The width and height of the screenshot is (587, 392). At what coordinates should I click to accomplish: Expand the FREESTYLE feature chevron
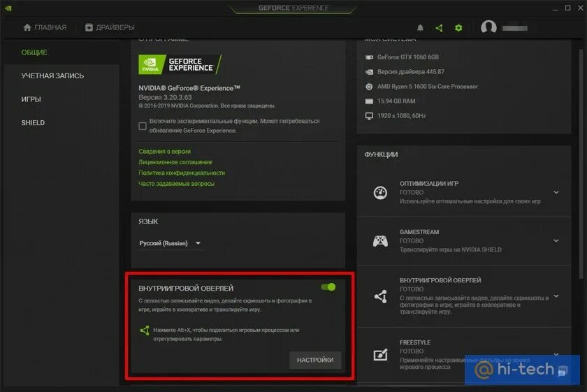(556, 354)
